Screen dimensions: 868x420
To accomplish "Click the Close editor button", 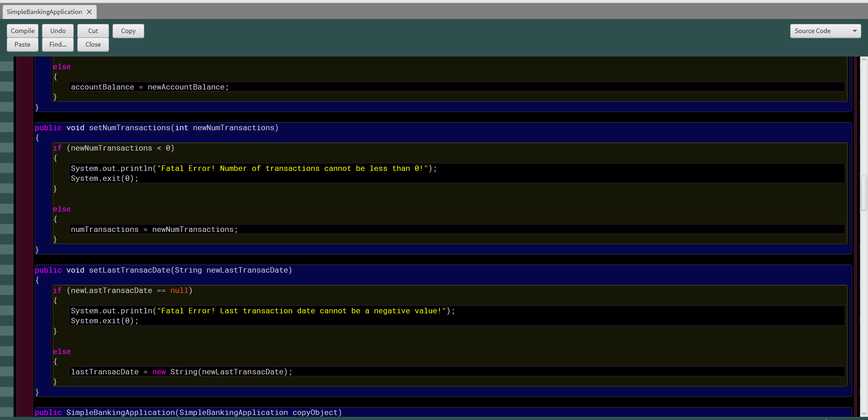I will point(93,44).
